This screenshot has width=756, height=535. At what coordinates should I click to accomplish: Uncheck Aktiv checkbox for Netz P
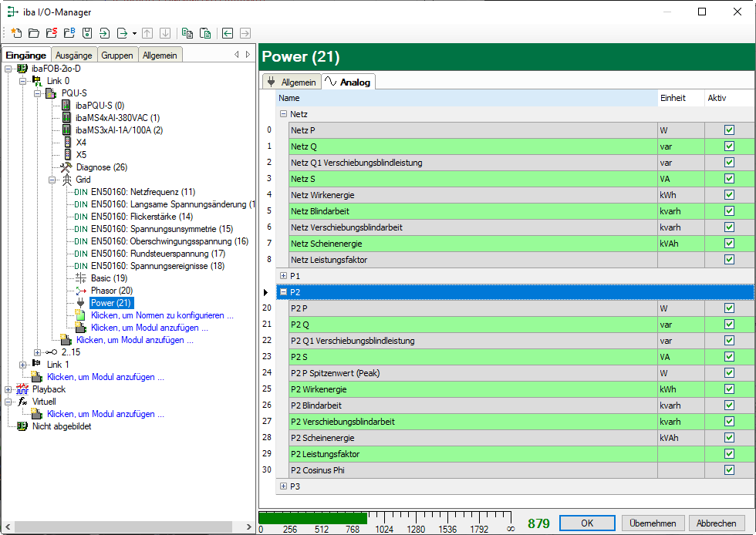click(x=729, y=130)
